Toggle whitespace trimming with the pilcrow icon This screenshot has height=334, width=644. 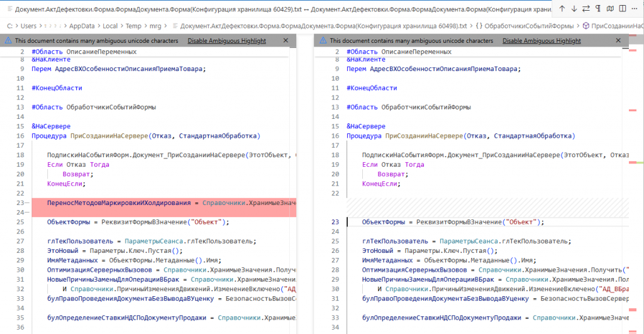pyautogui.click(x=598, y=9)
